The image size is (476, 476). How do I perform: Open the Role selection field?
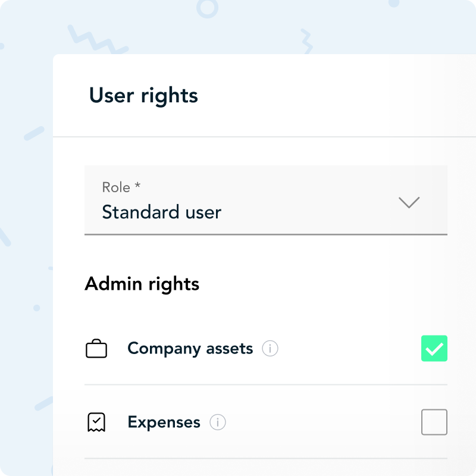[x=265, y=200]
